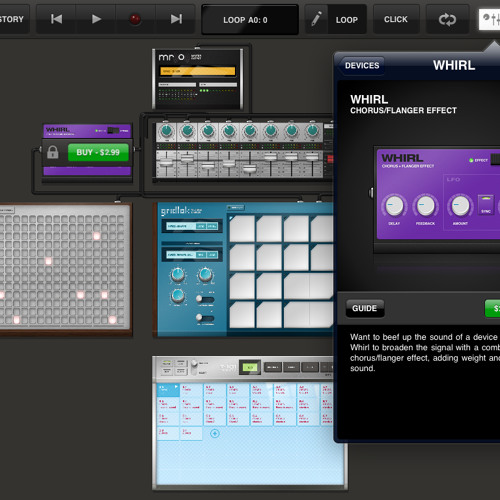Toggle the LOOP mode button
This screenshot has height=500, width=500.
[x=347, y=20]
